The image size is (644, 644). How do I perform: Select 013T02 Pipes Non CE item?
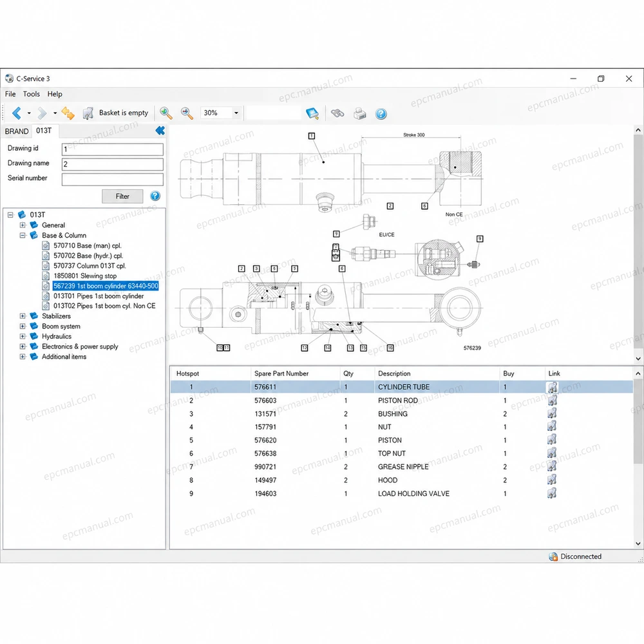click(104, 306)
